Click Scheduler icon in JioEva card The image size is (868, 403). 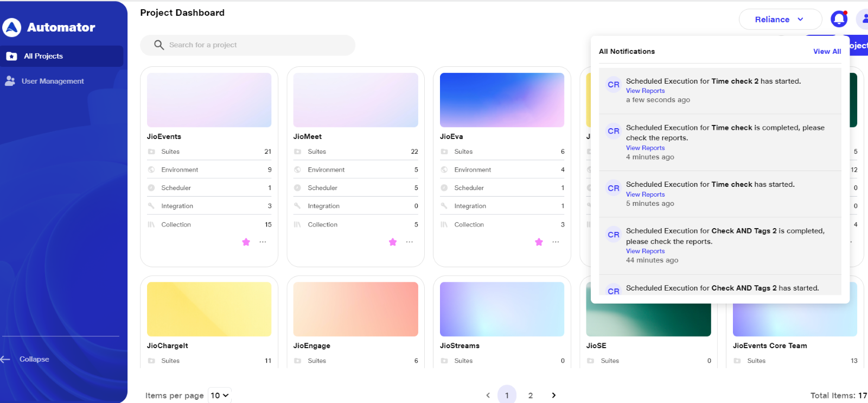point(444,188)
